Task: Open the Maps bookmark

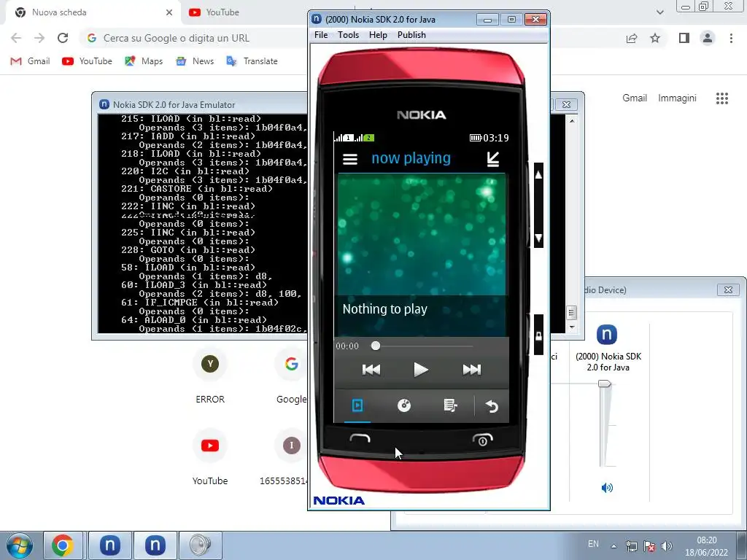Action: (144, 61)
